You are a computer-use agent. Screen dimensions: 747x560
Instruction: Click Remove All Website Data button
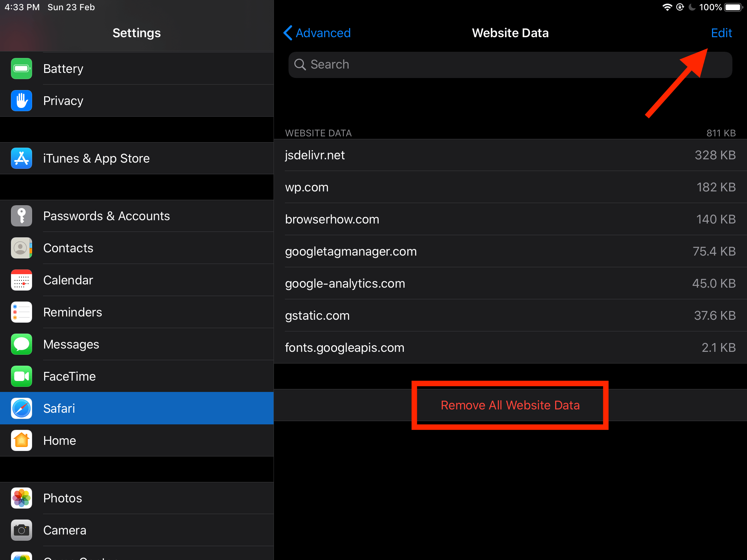point(510,405)
